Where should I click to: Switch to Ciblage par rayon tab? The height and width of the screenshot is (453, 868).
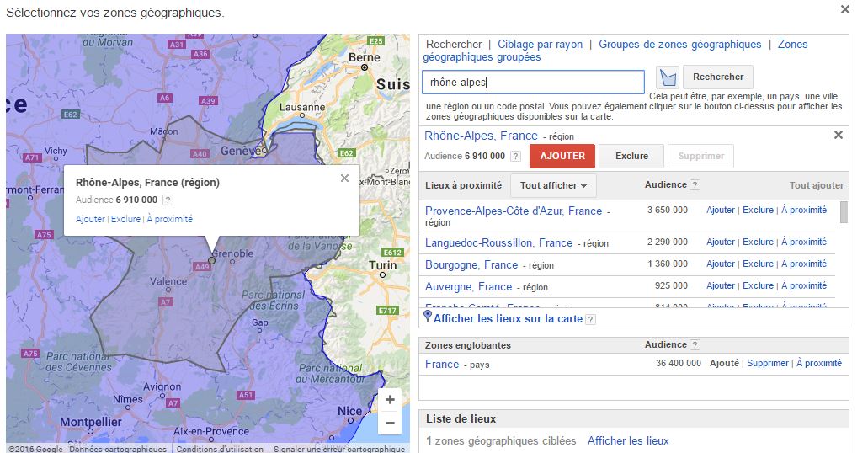(540, 45)
